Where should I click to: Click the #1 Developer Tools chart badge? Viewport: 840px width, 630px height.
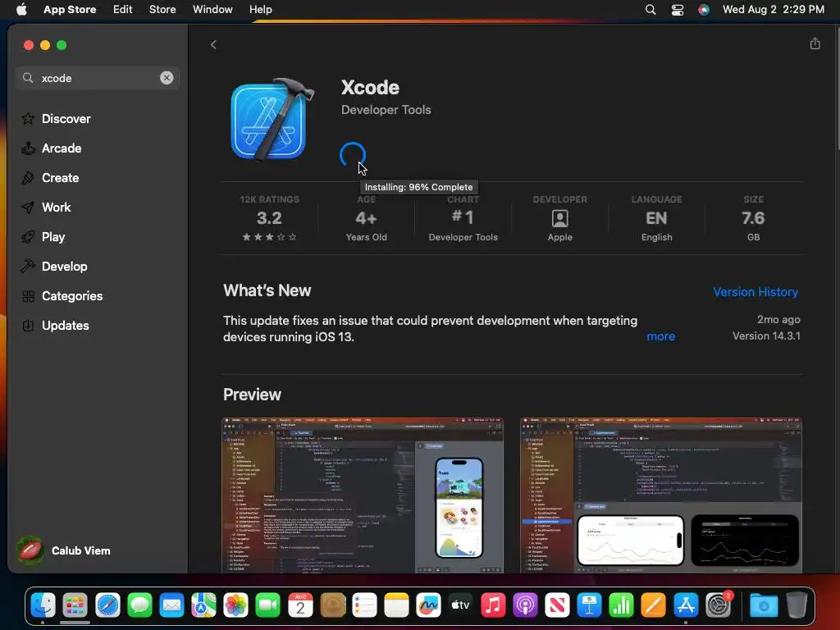click(x=463, y=218)
